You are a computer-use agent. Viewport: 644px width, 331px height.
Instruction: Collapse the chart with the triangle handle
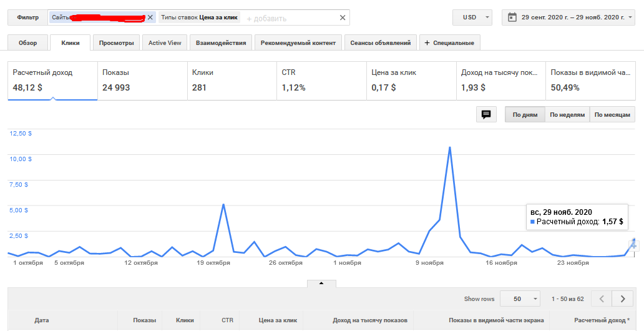point(321,283)
